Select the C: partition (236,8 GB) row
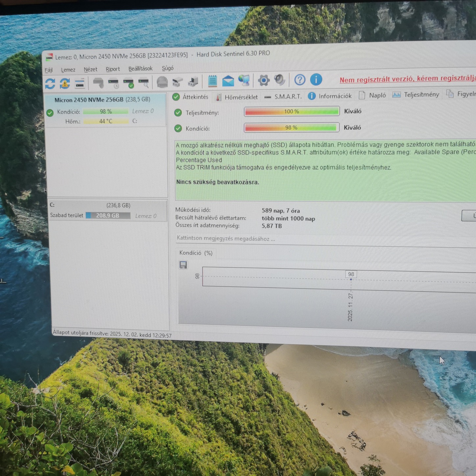Image resolution: width=476 pixels, height=476 pixels. coord(108,210)
